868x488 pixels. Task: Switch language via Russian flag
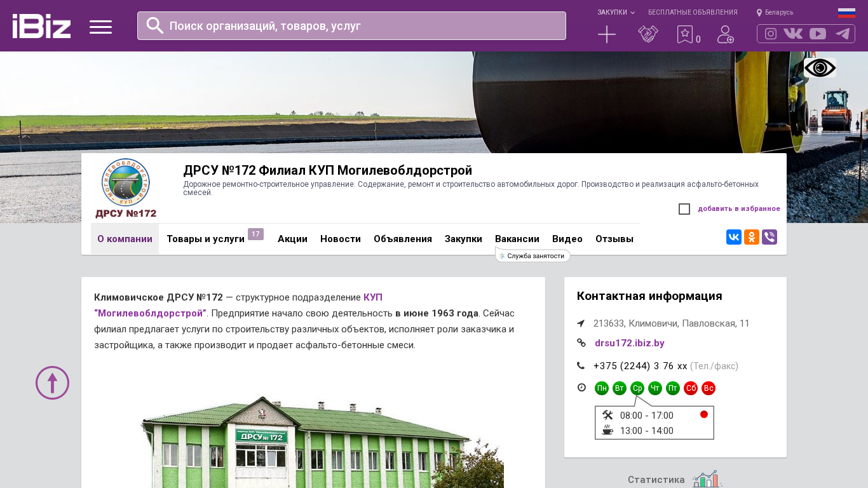846,13
